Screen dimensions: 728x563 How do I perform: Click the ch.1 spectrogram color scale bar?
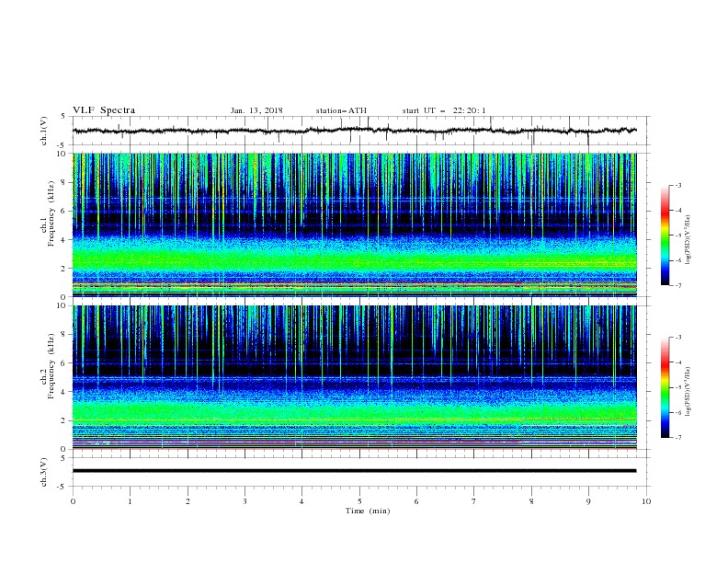tap(665, 236)
